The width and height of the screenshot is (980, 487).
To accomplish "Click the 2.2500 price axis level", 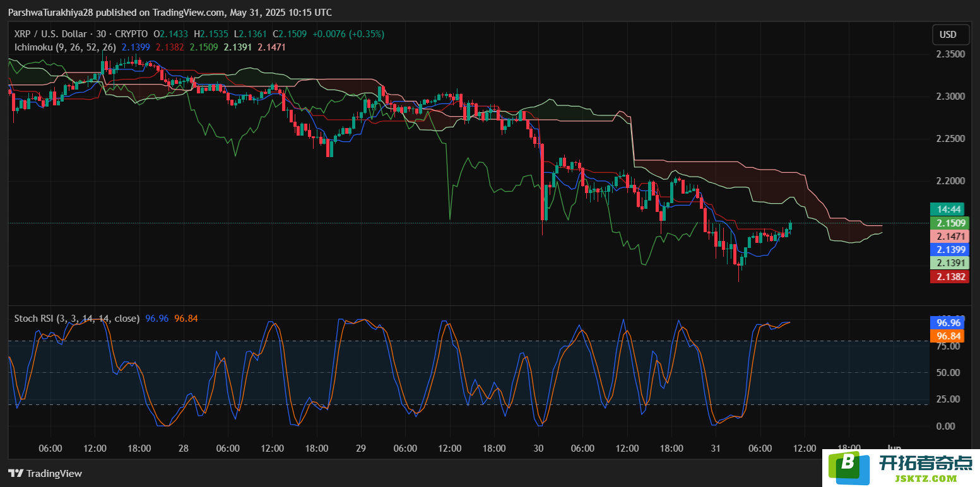I will (x=950, y=139).
